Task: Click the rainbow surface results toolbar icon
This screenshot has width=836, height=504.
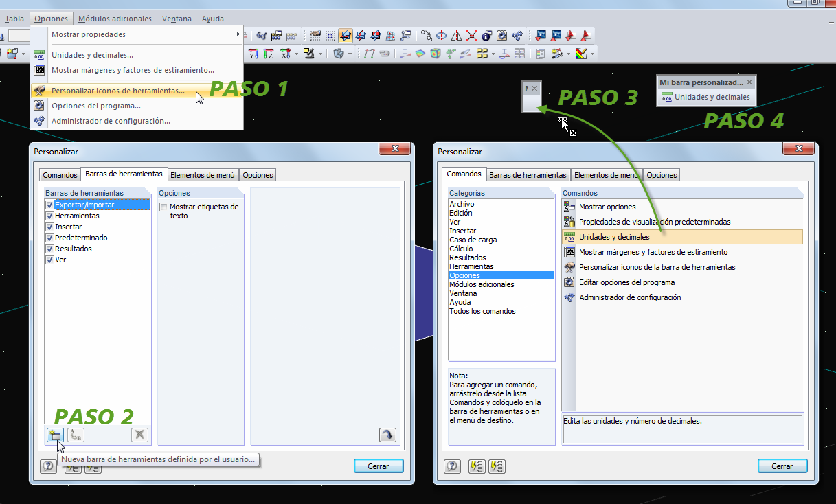Action: [420, 54]
